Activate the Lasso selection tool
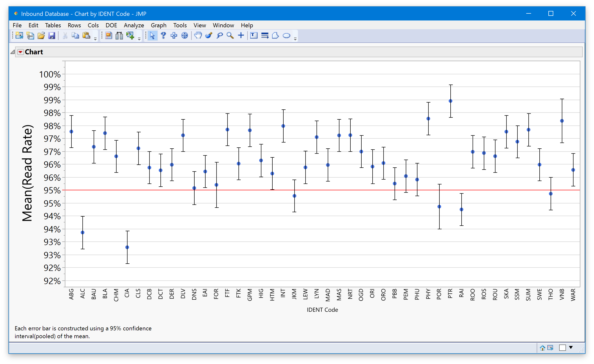594x364 pixels. 219,36
